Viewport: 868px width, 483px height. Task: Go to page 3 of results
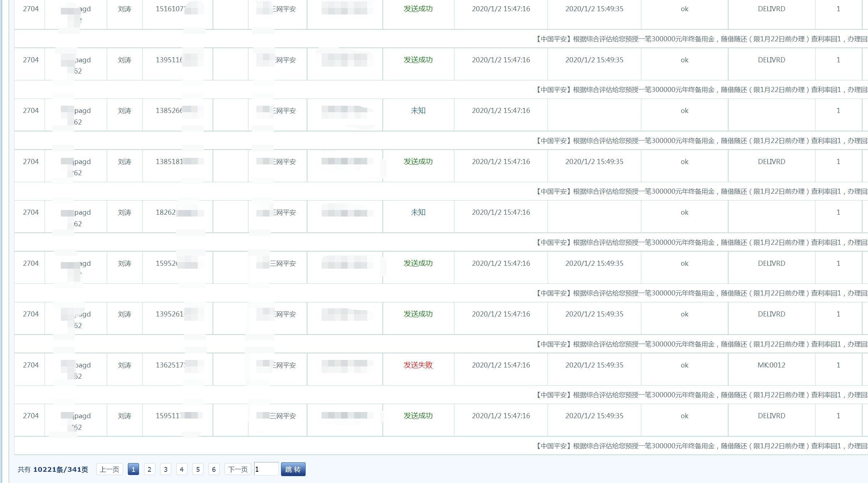click(x=165, y=469)
